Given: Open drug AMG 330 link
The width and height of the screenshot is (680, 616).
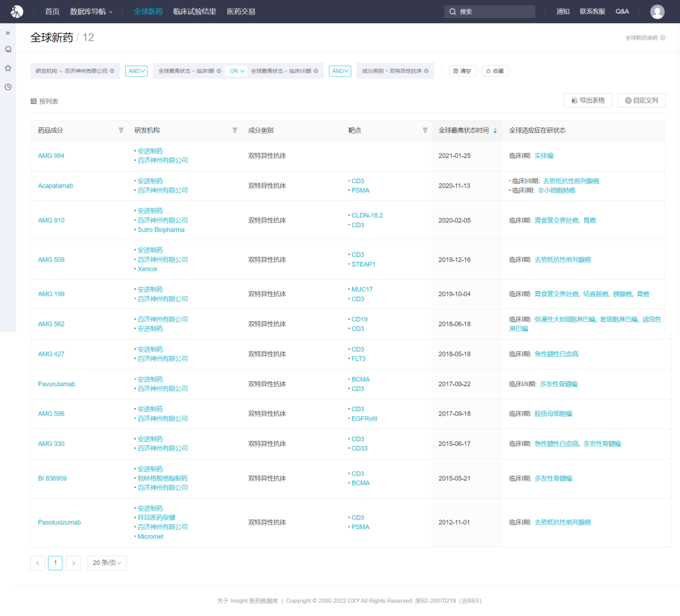Looking at the screenshot, I should (x=51, y=444).
